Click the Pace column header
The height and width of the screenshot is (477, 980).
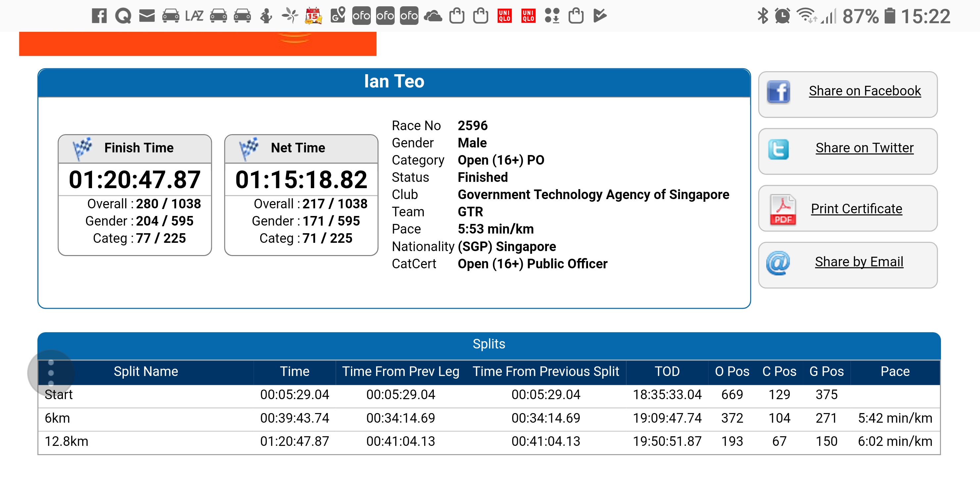895,371
